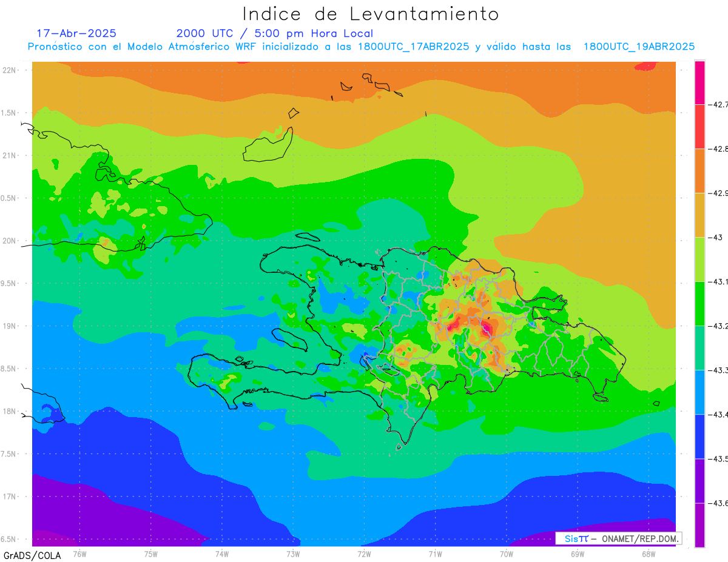Click the latitude label "18N"
The width and height of the screenshot is (728, 562).
pyautogui.click(x=9, y=412)
